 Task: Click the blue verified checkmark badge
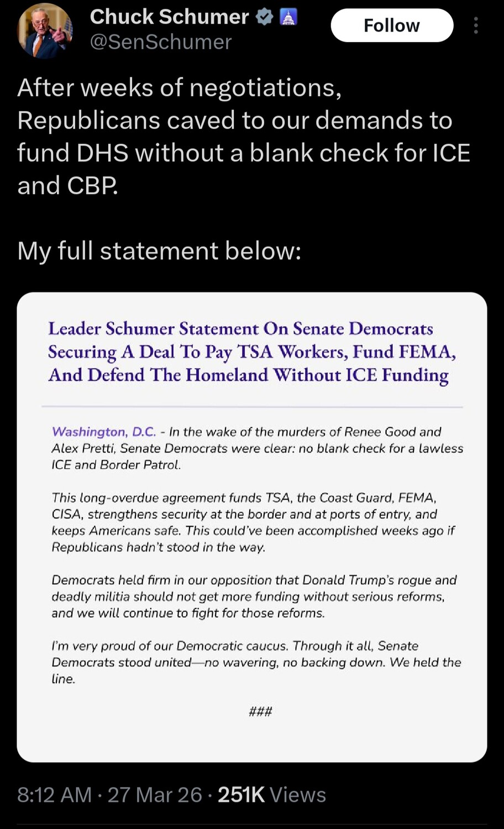tap(265, 18)
